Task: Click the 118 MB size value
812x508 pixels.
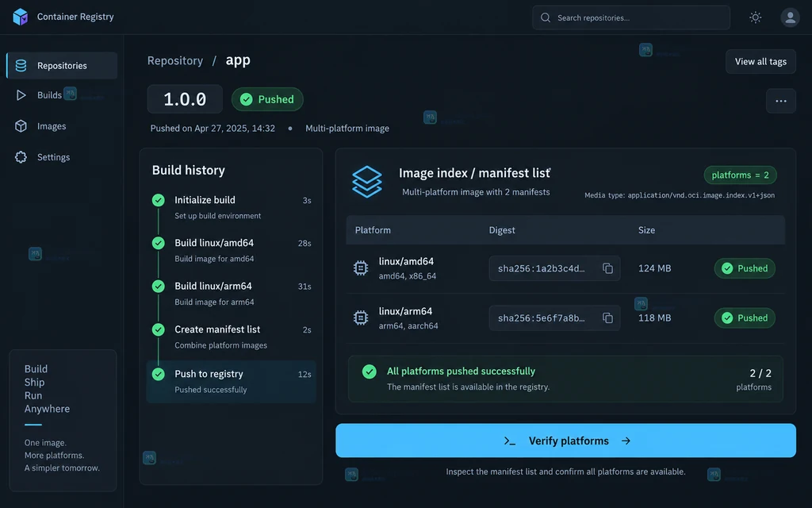Action: 654,318
